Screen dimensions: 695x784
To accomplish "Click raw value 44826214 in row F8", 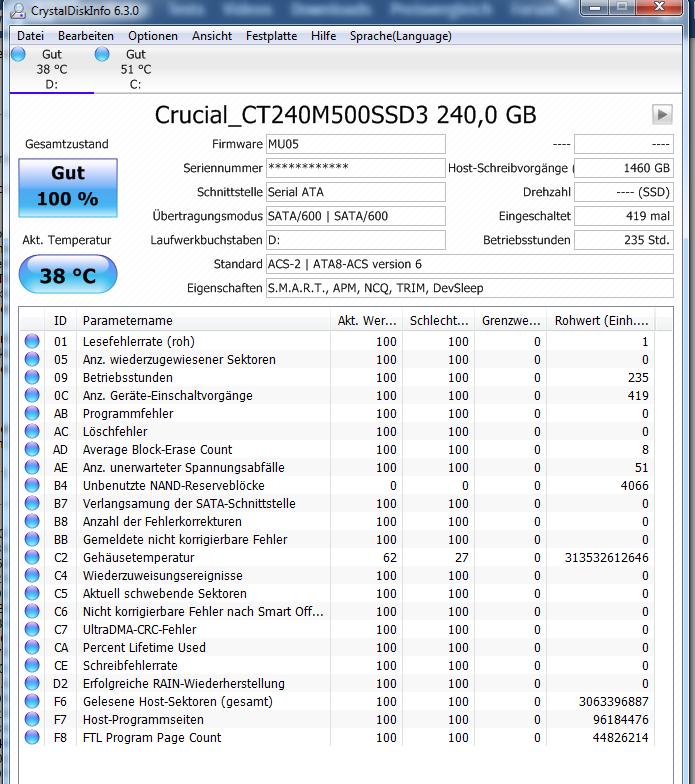I will (620, 738).
